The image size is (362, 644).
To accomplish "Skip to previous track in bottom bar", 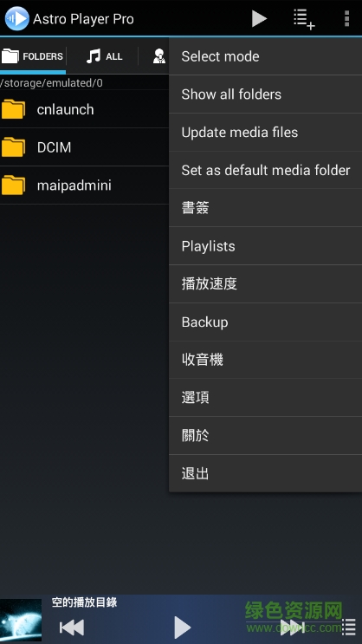I will click(72, 628).
